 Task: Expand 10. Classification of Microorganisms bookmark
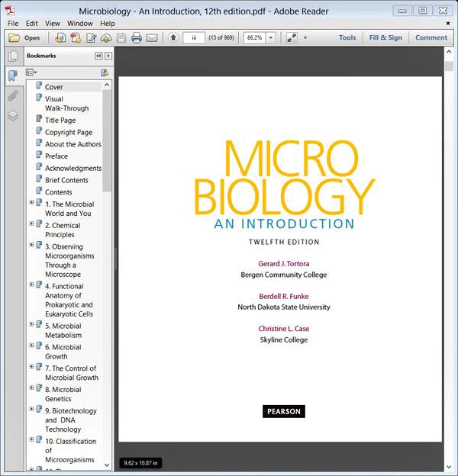point(31,439)
